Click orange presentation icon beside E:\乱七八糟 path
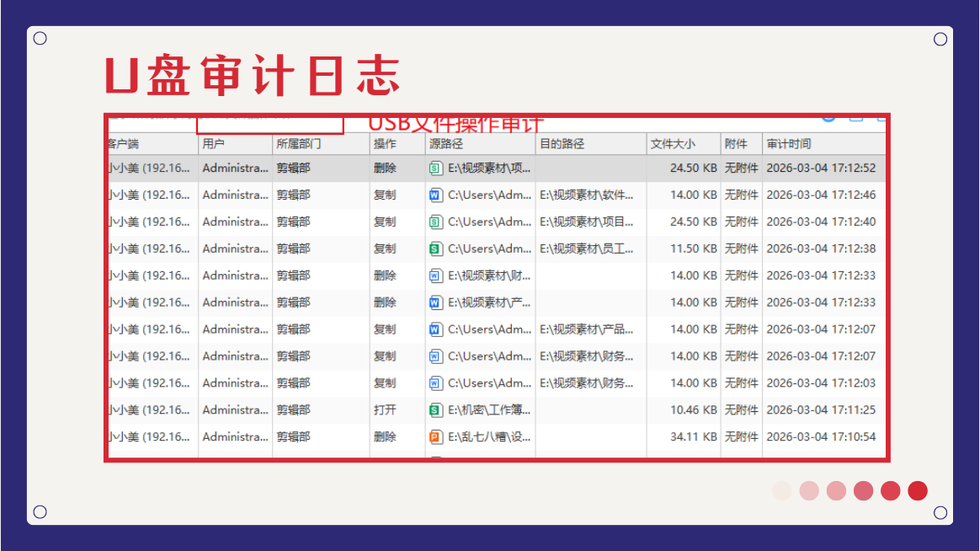Viewport: 980px width, 551px height. click(x=435, y=437)
